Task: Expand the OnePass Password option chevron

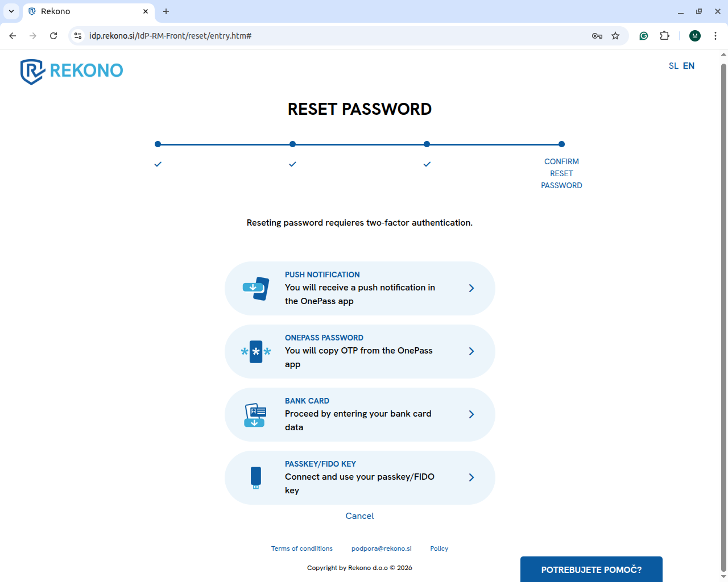Action: click(x=471, y=351)
